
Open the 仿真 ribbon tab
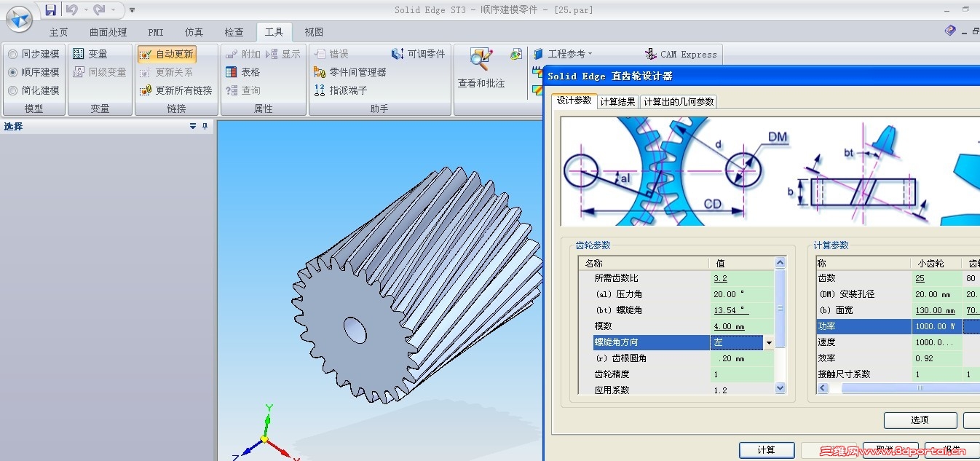(194, 32)
